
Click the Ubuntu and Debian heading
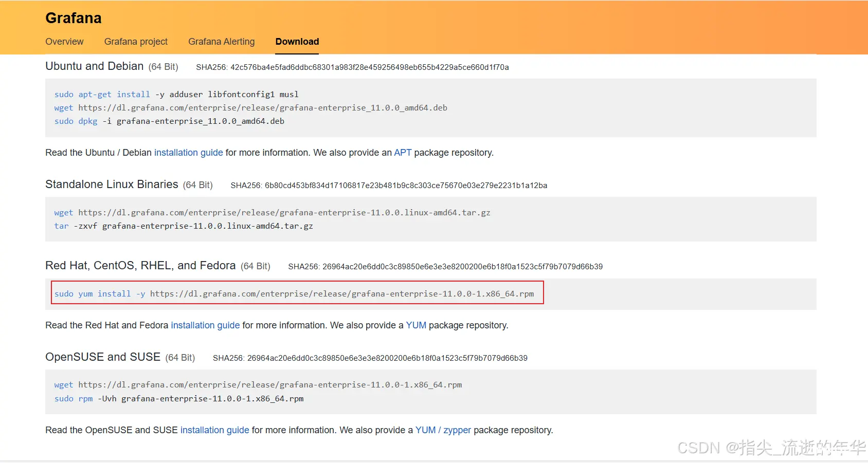[x=95, y=66]
